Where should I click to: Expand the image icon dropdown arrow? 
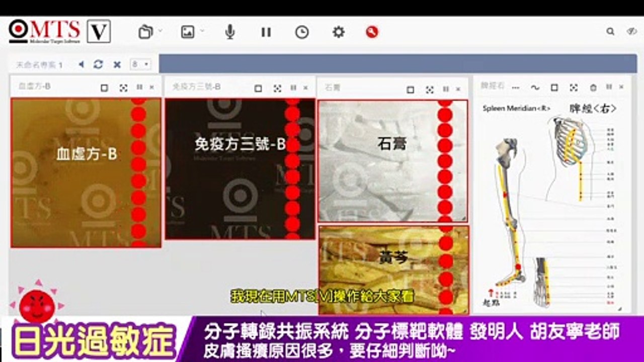202,31
